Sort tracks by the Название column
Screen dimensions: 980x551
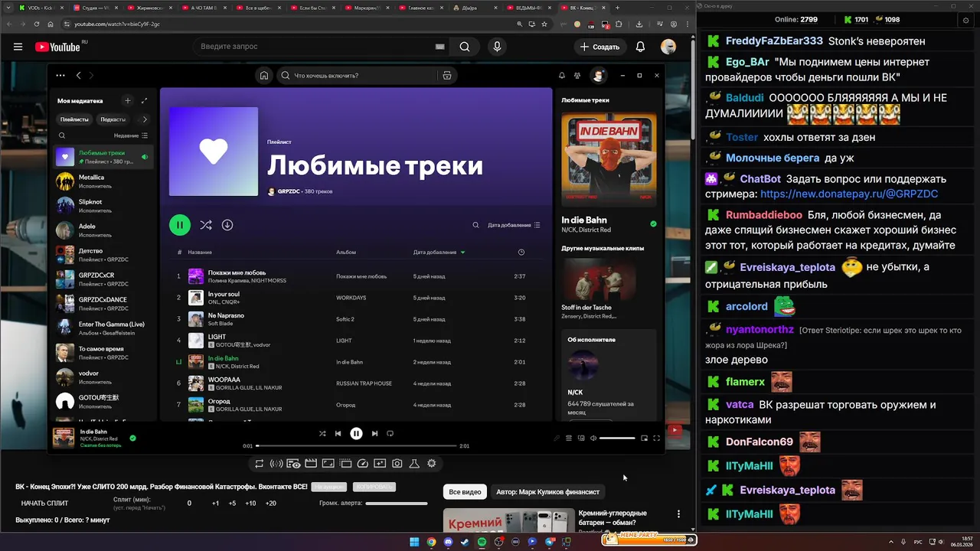[200, 252]
